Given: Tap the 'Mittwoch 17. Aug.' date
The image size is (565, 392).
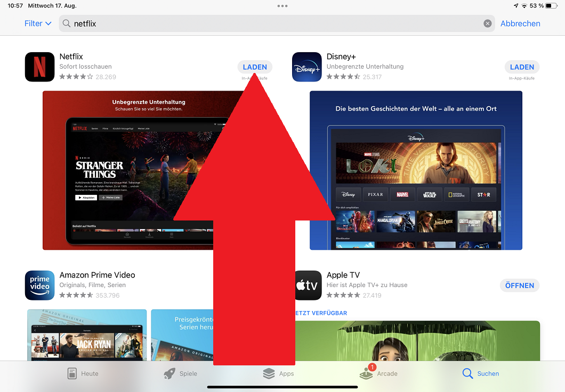Looking at the screenshot, I should coord(52,6).
